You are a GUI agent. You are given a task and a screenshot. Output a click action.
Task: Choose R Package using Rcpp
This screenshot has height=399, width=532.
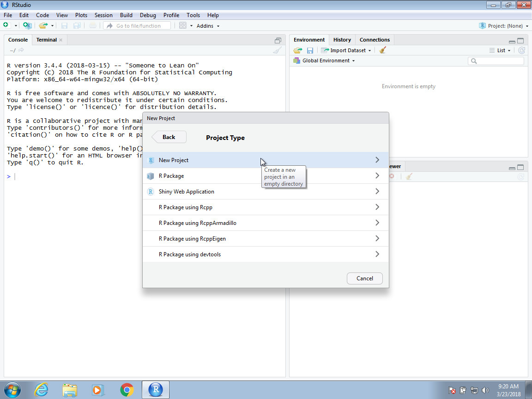tap(266, 207)
